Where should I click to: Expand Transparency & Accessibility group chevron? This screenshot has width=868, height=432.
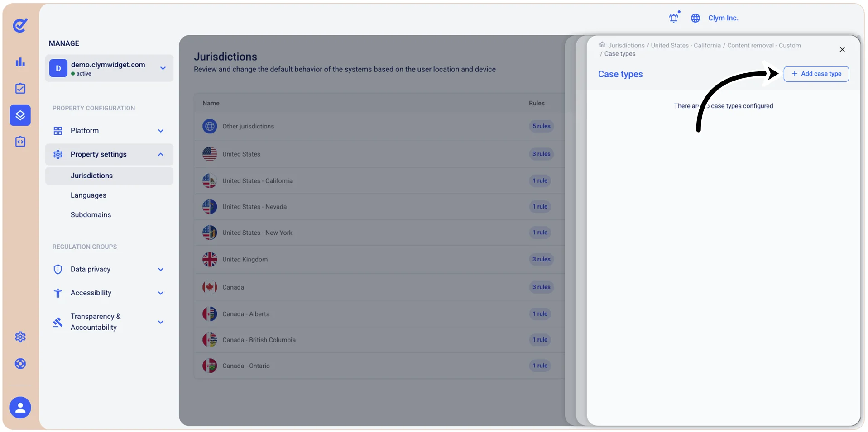pyautogui.click(x=161, y=322)
